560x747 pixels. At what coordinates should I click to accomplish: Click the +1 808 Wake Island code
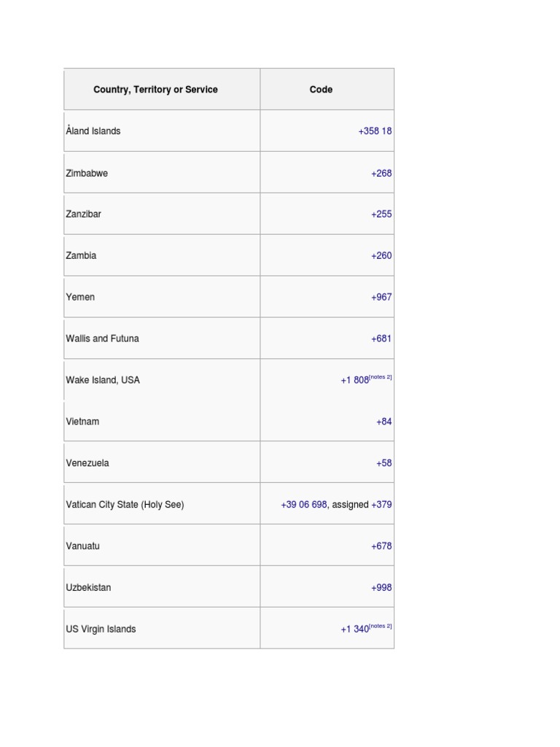click(354, 381)
